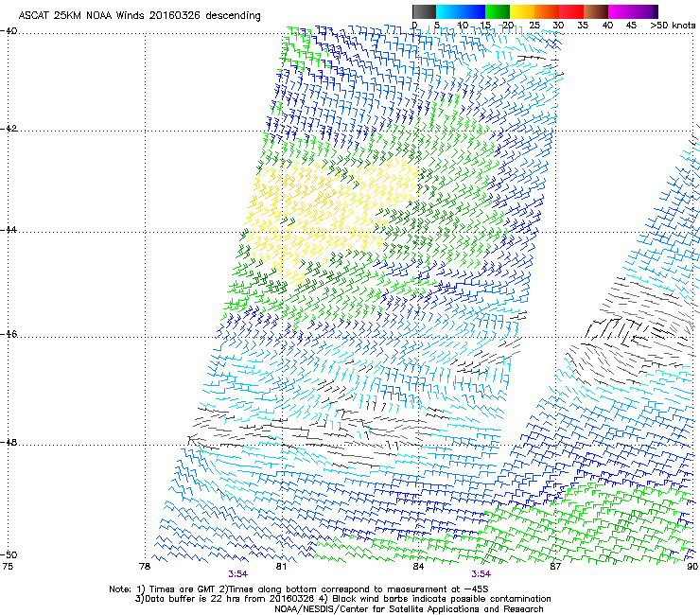Click the purple '3:54' timestamp left of longitude 81

(x=238, y=574)
